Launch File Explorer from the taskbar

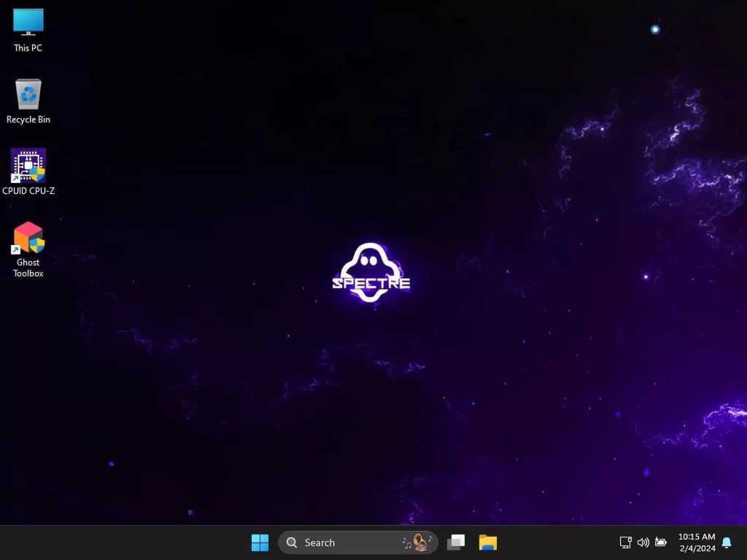pyautogui.click(x=487, y=542)
